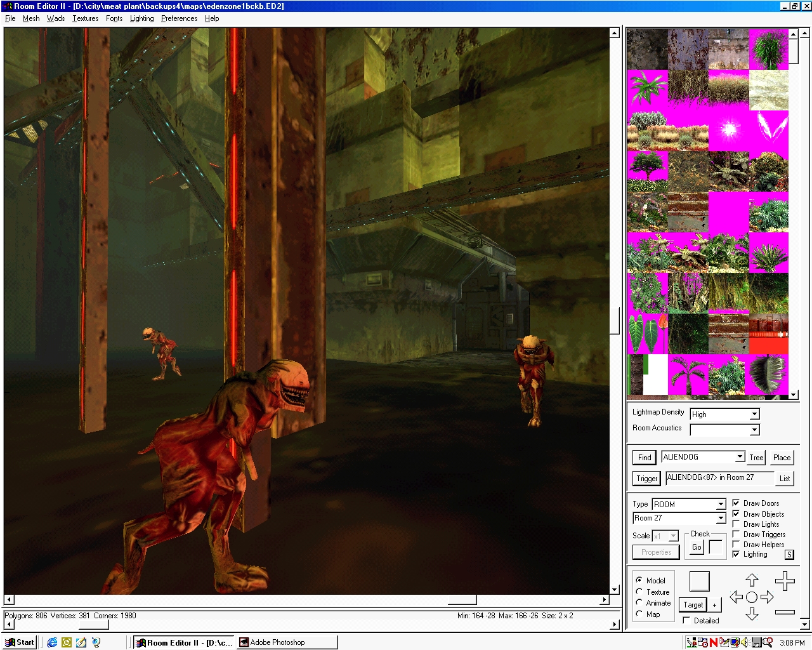Open the Type ROOM dropdown

721,504
